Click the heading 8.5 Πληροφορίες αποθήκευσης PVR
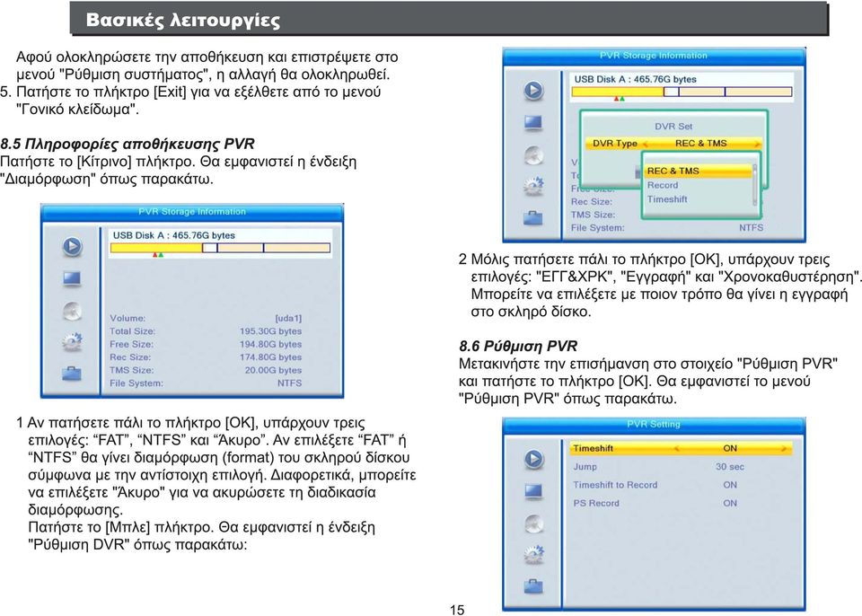This screenshot has height=616, width=862. [127, 144]
